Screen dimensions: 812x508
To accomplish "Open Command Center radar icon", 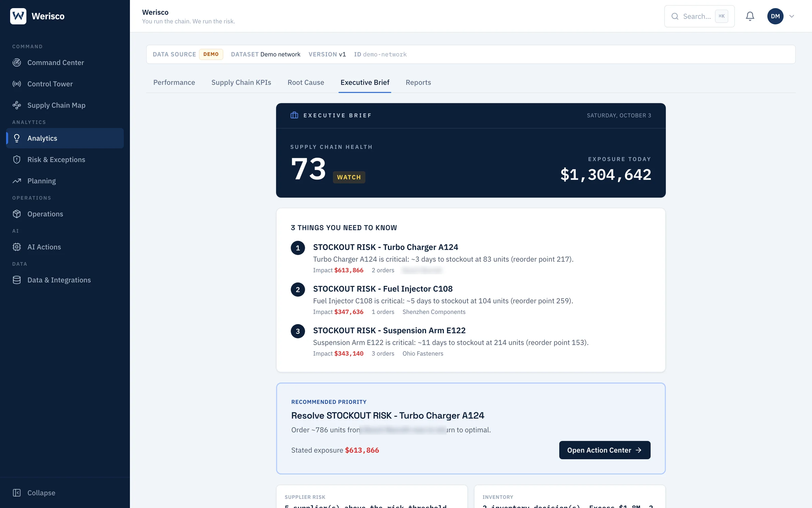I will click(17, 63).
